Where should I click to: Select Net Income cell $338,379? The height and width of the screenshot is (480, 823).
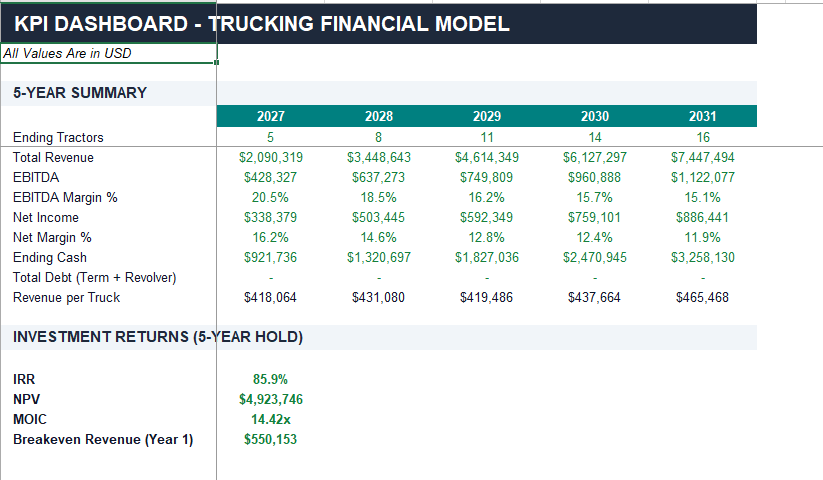coord(271,217)
